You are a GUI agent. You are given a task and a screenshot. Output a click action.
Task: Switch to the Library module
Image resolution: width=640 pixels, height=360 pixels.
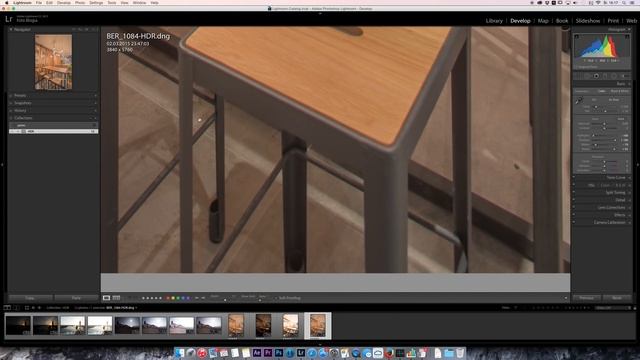click(x=494, y=21)
